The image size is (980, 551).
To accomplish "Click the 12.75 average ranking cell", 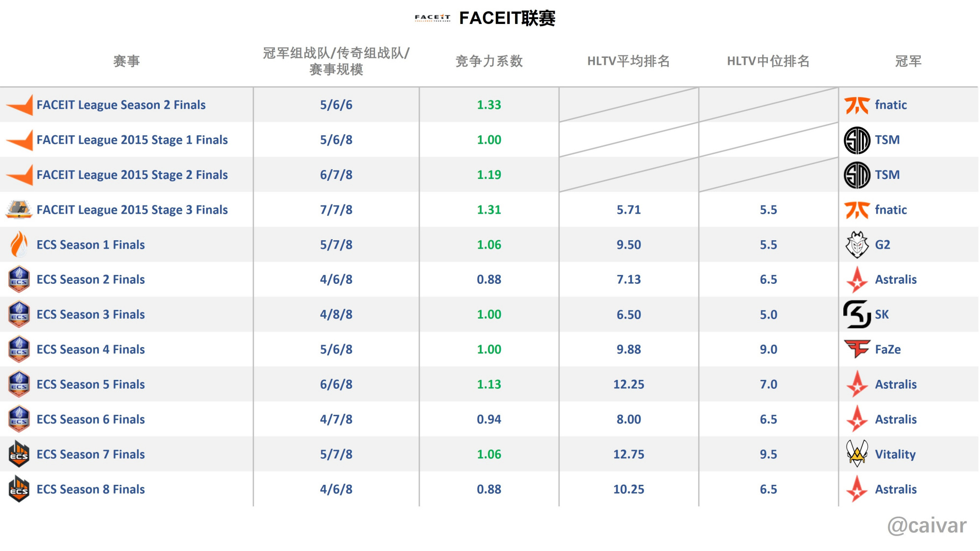I will pyautogui.click(x=629, y=454).
